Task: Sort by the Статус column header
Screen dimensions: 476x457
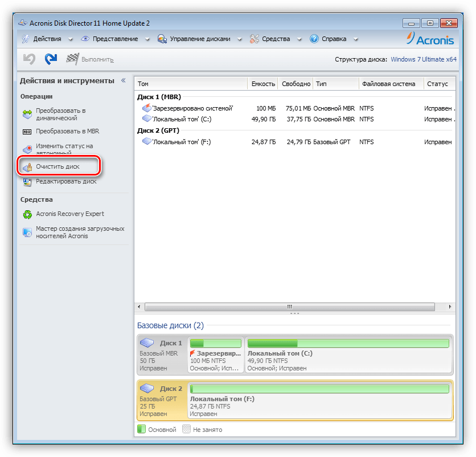Action: [440, 84]
